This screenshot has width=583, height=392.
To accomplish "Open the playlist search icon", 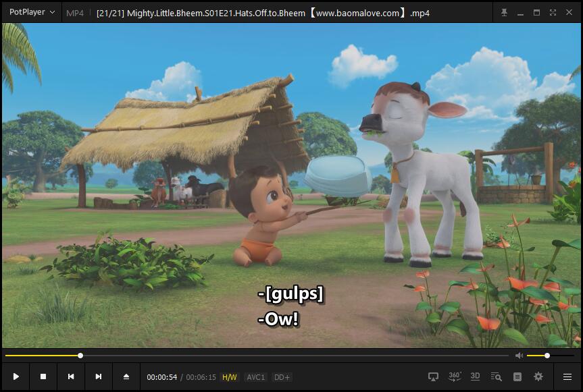I will (x=496, y=376).
